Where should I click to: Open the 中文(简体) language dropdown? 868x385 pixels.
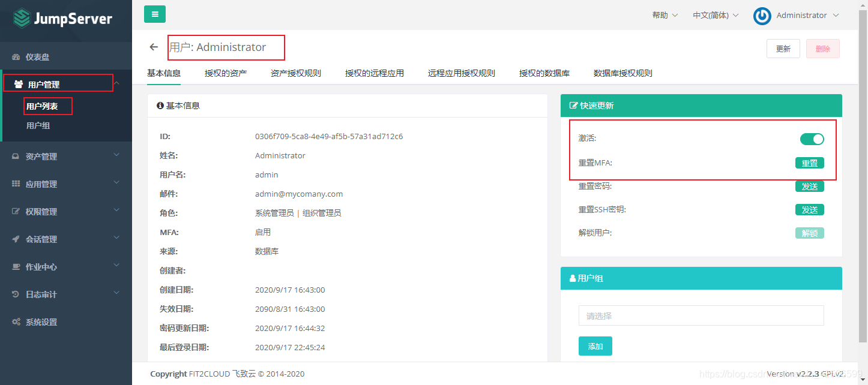[716, 16]
